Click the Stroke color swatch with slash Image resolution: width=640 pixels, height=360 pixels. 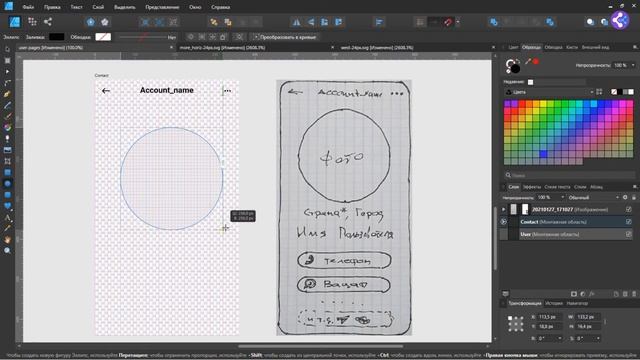point(103,37)
